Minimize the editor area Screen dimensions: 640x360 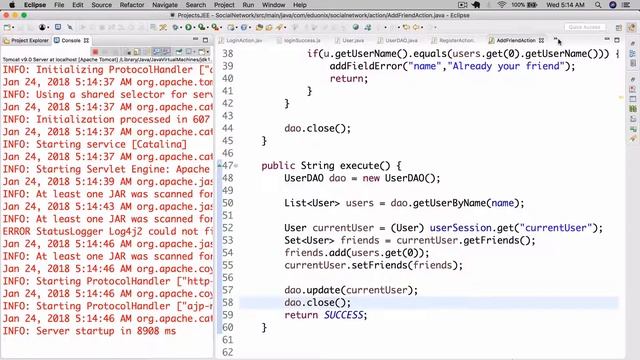tap(607, 39)
